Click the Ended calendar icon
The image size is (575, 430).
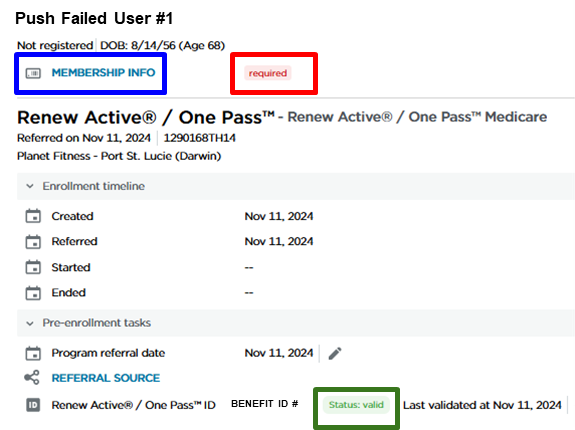click(33, 293)
